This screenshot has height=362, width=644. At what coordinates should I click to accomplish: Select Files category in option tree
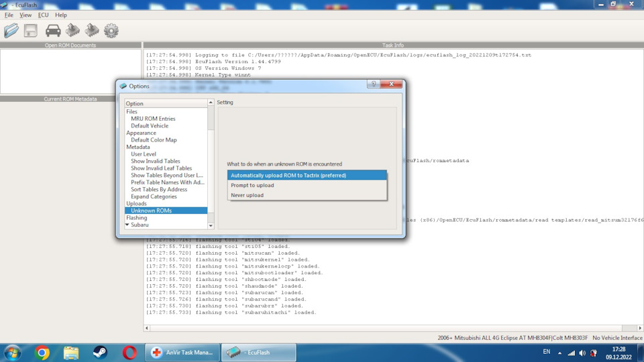tap(132, 112)
